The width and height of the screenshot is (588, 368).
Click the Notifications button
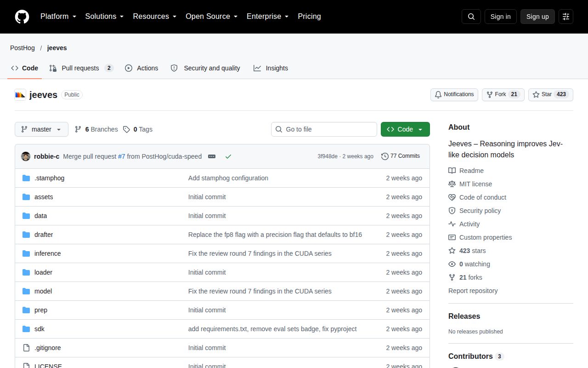pos(454,95)
